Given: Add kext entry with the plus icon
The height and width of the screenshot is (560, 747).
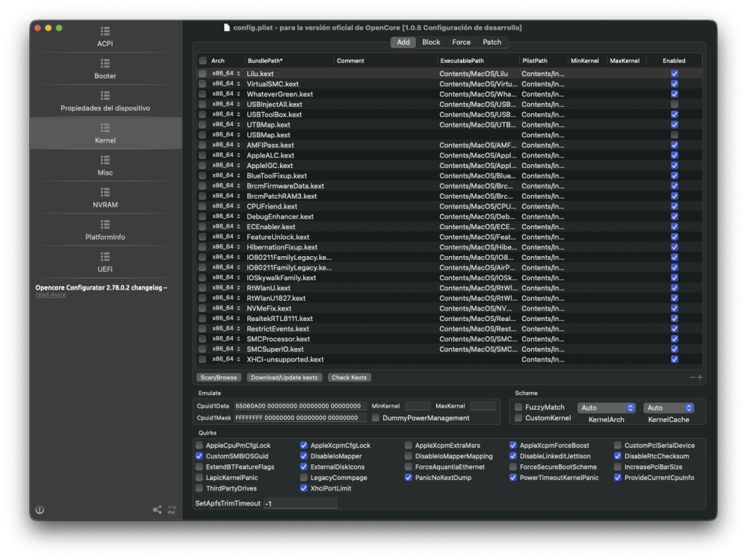Looking at the screenshot, I should 700,377.
